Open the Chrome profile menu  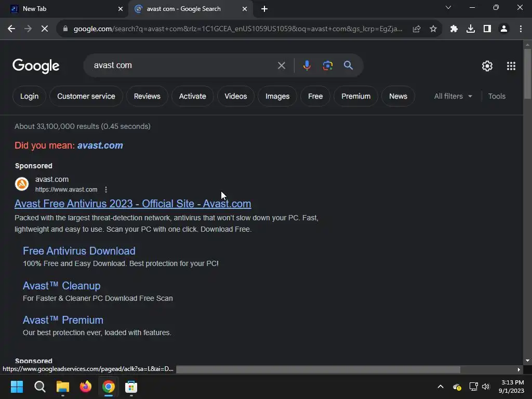[x=504, y=29]
